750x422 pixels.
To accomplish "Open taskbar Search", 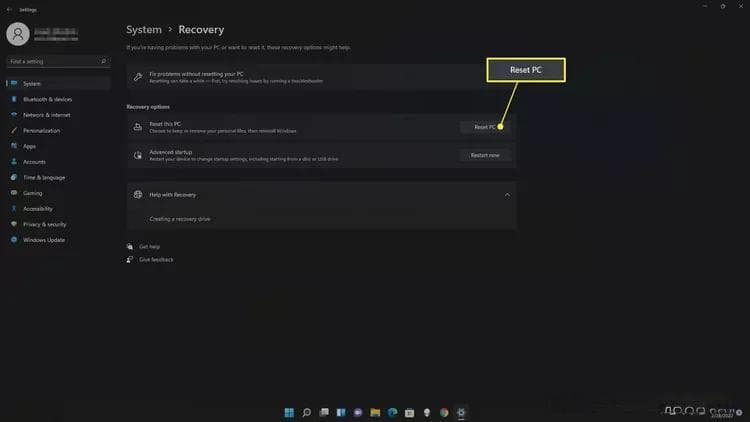I will click(307, 412).
